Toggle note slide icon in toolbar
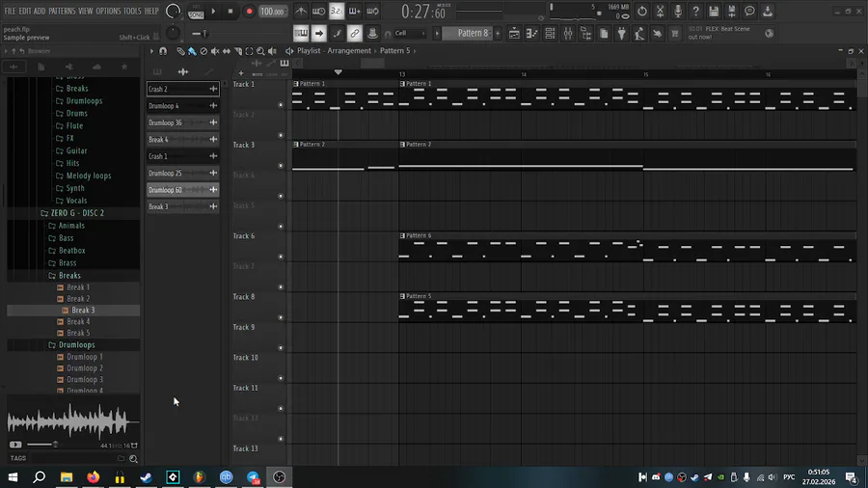 coord(337,33)
